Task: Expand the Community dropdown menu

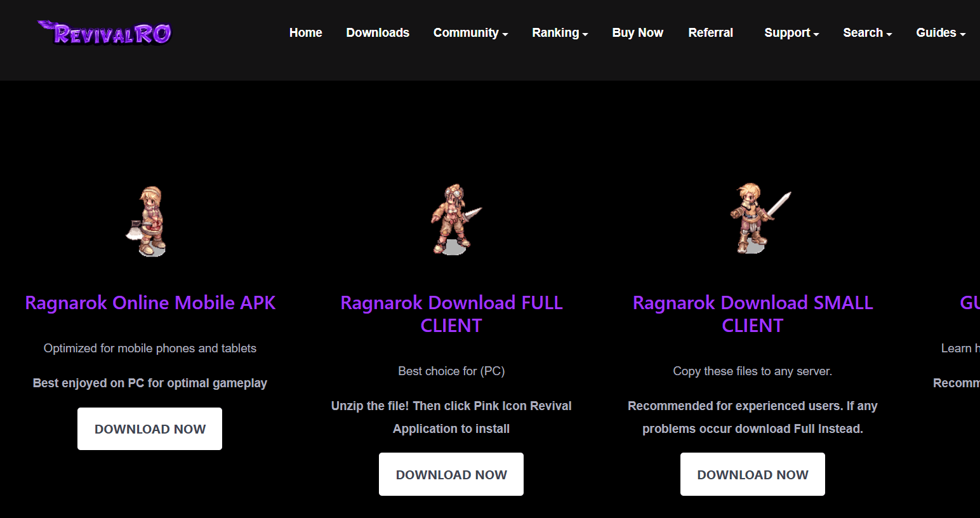Action: click(x=470, y=33)
